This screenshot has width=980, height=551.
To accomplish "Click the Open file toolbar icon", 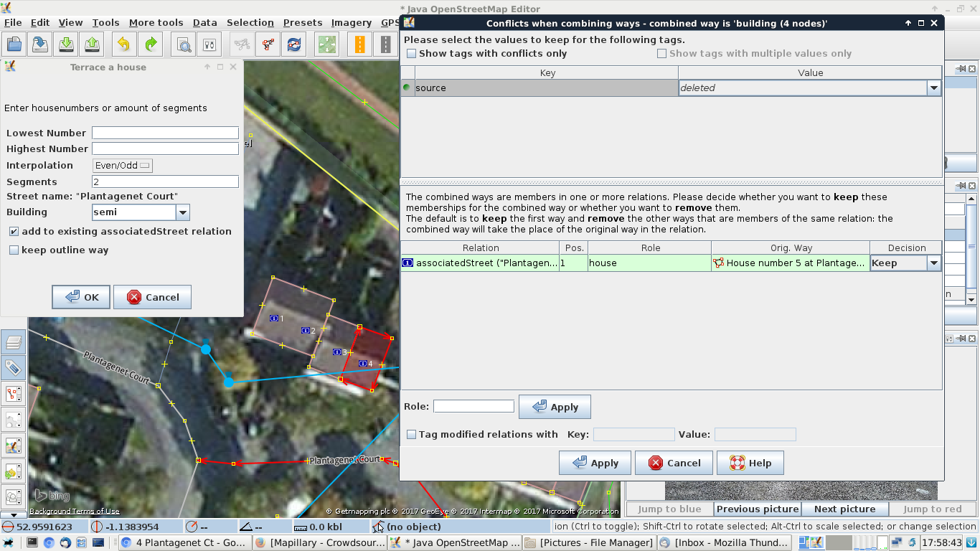I will 14,44.
